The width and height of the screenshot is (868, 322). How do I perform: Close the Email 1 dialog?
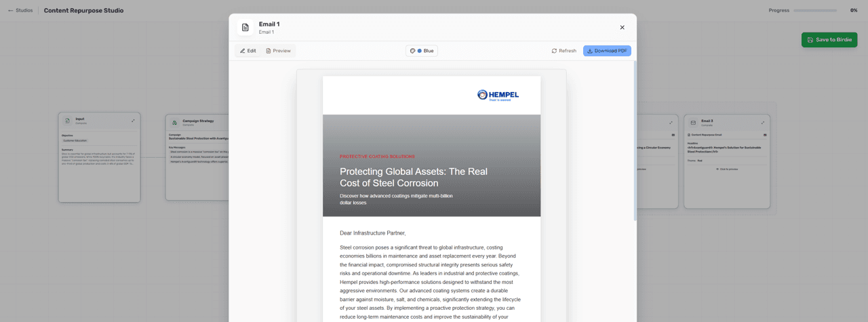(x=623, y=27)
